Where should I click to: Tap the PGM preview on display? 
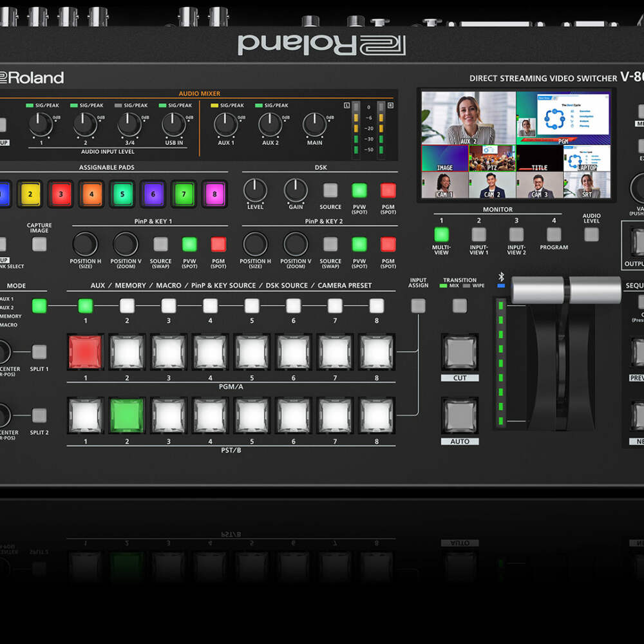click(x=563, y=118)
